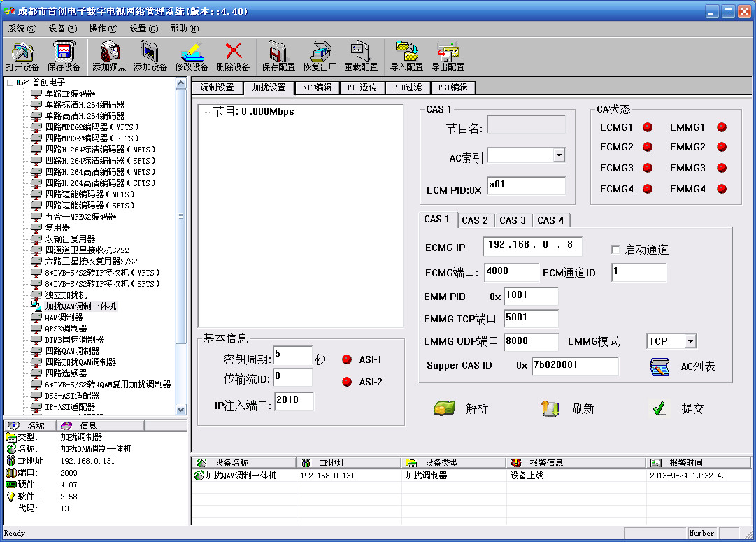
Task: Select 独立加扰机 in device tree
Action: (x=66, y=294)
